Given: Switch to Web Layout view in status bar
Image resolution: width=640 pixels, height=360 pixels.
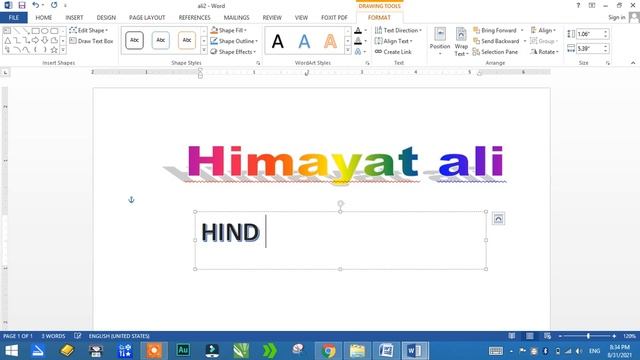Looking at the screenshot, I should pyautogui.click(x=547, y=336).
